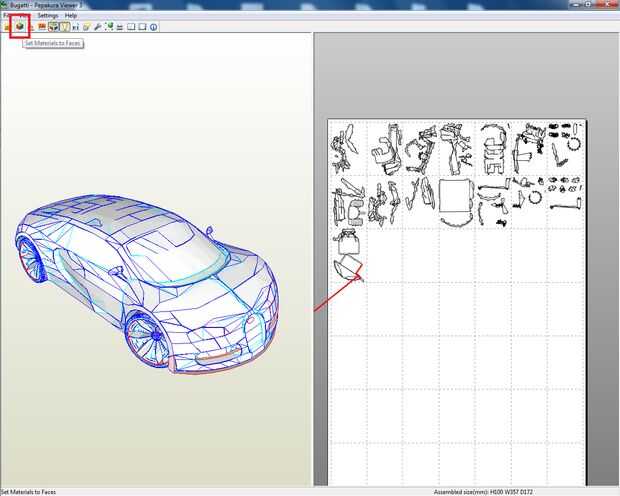Click the first empty rectangle window icon
The image size is (620, 496).
[x=131, y=27]
